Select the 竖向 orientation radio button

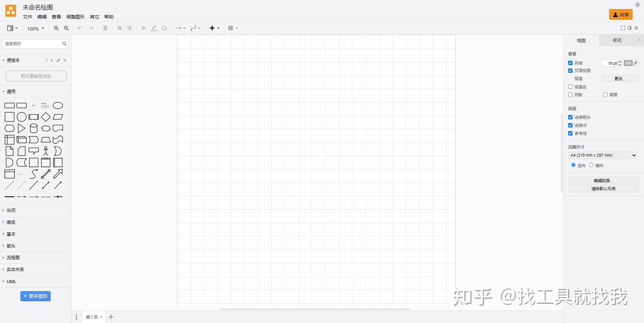click(x=573, y=165)
